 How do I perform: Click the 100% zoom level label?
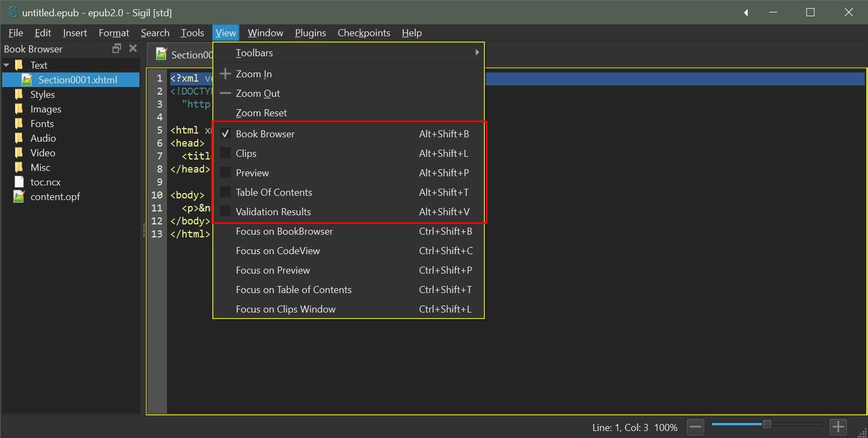(x=665, y=427)
